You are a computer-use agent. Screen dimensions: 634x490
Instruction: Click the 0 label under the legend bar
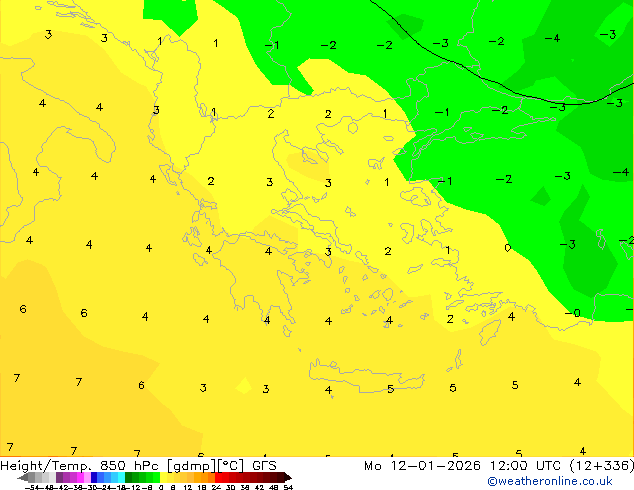(x=161, y=487)
